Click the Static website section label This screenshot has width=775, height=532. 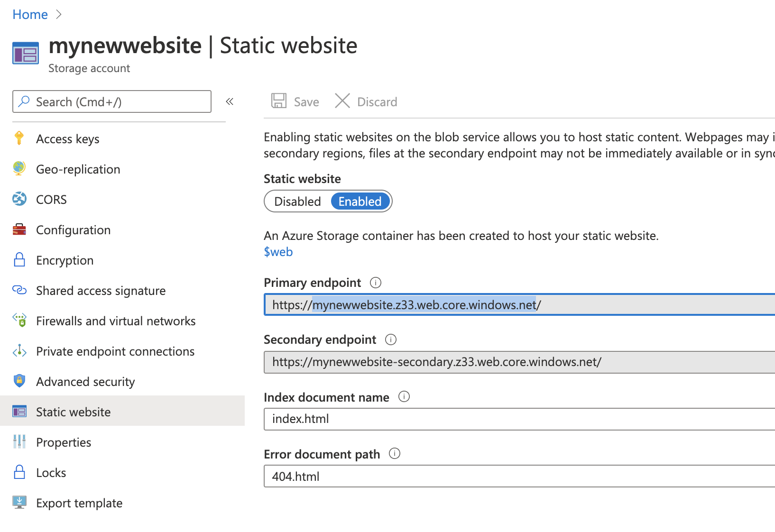pos(302,179)
